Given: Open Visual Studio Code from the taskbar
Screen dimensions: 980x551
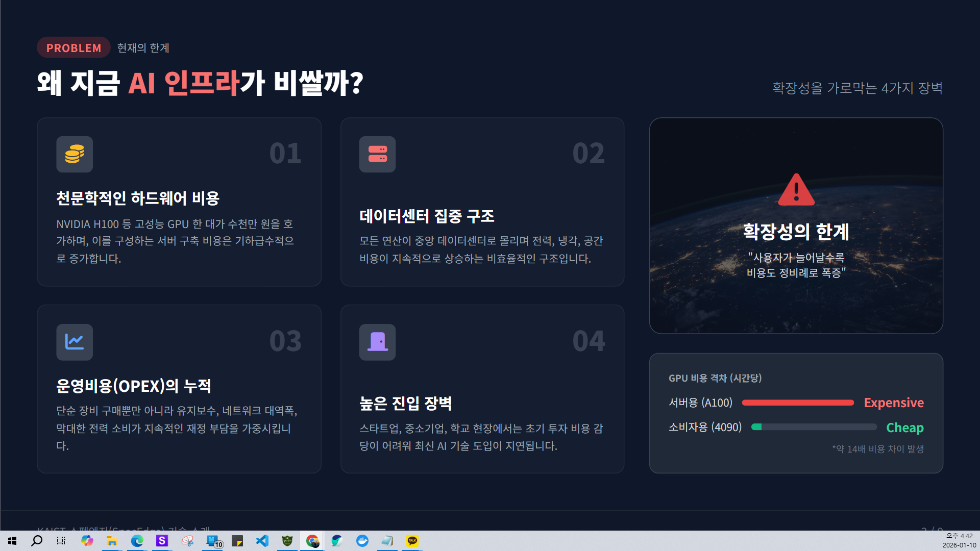Looking at the screenshot, I should click(262, 541).
